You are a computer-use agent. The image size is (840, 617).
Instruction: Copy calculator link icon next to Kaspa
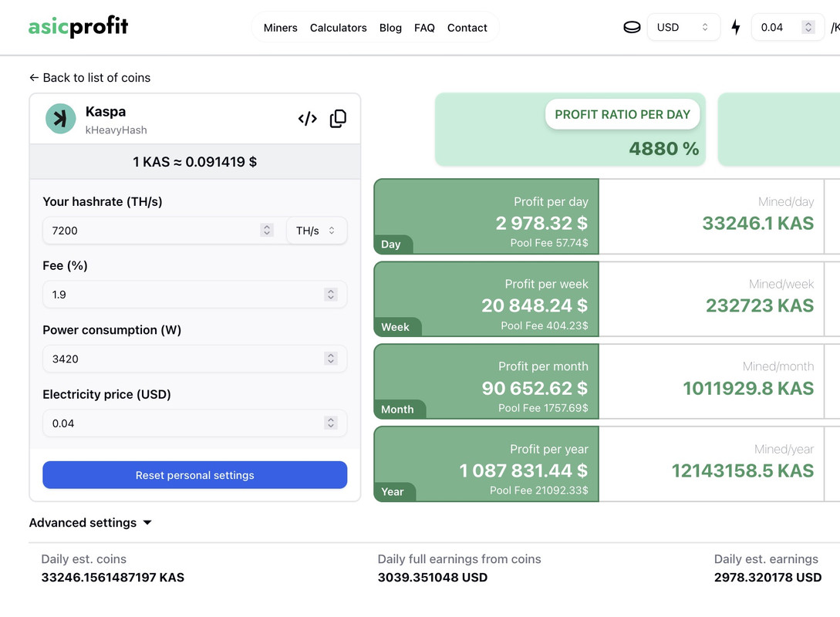pyautogui.click(x=338, y=118)
